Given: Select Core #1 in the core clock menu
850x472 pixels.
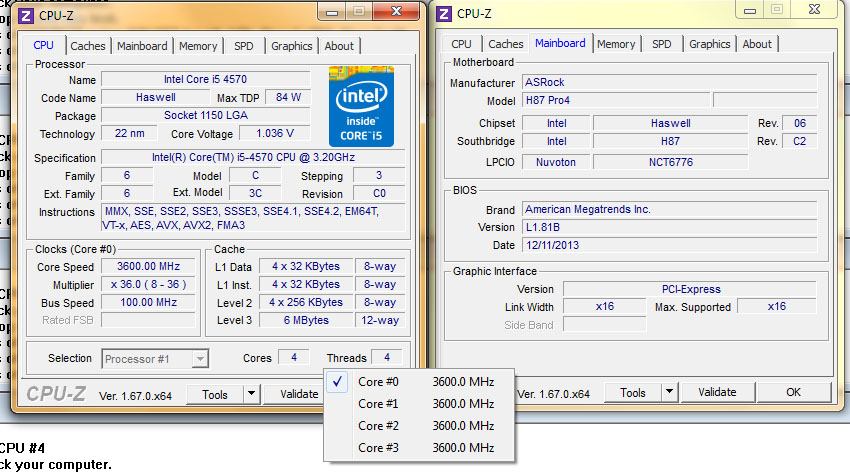Looking at the screenshot, I should pos(418,404).
